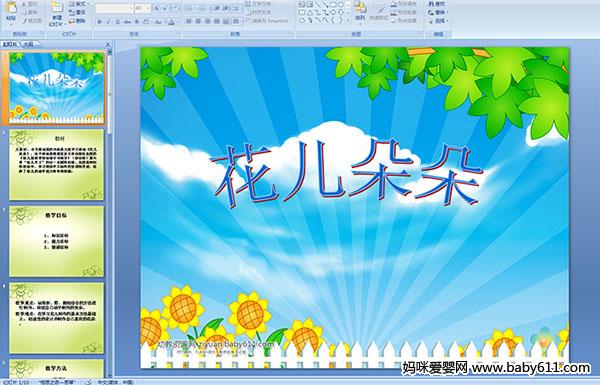Open the Character Spacing options
The image size is (600, 385).
[x=146, y=22]
